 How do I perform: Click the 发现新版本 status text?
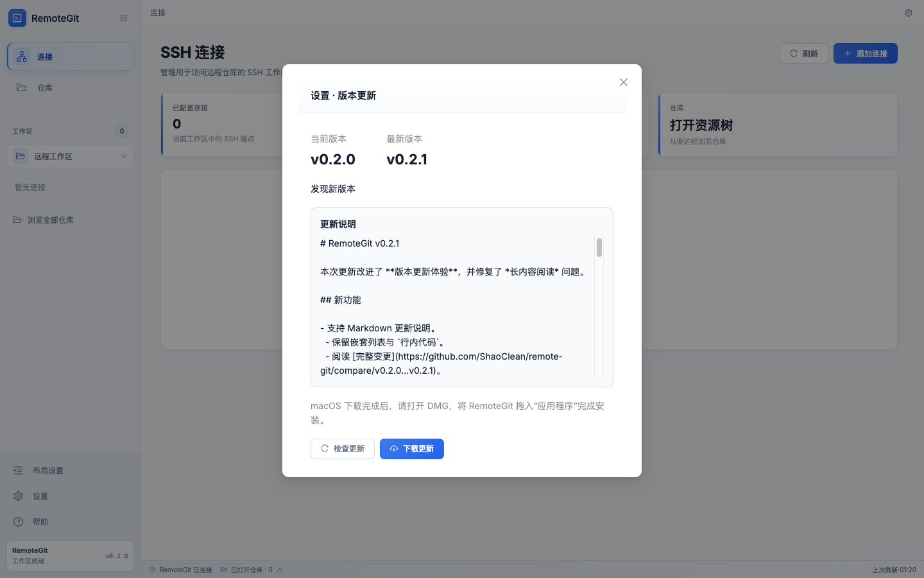point(333,189)
